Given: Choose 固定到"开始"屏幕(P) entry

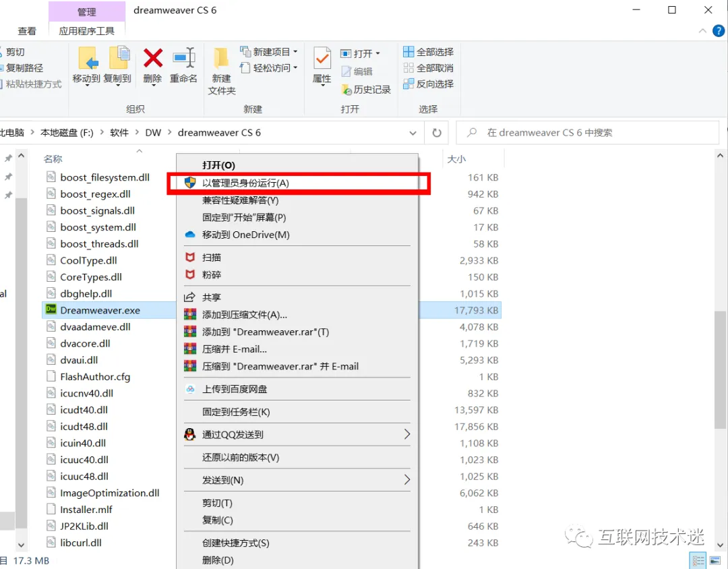Looking at the screenshot, I should click(x=297, y=217).
